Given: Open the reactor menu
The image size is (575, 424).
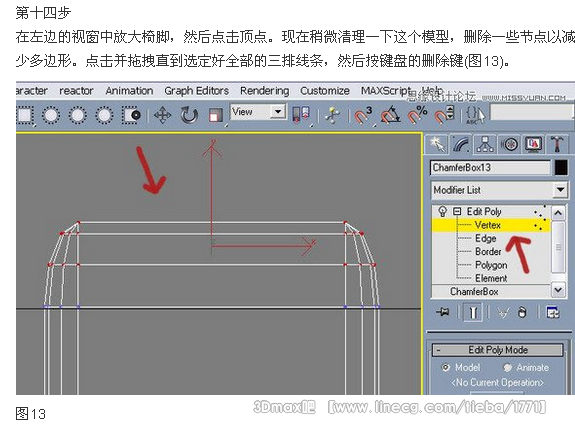Looking at the screenshot, I should tap(76, 91).
